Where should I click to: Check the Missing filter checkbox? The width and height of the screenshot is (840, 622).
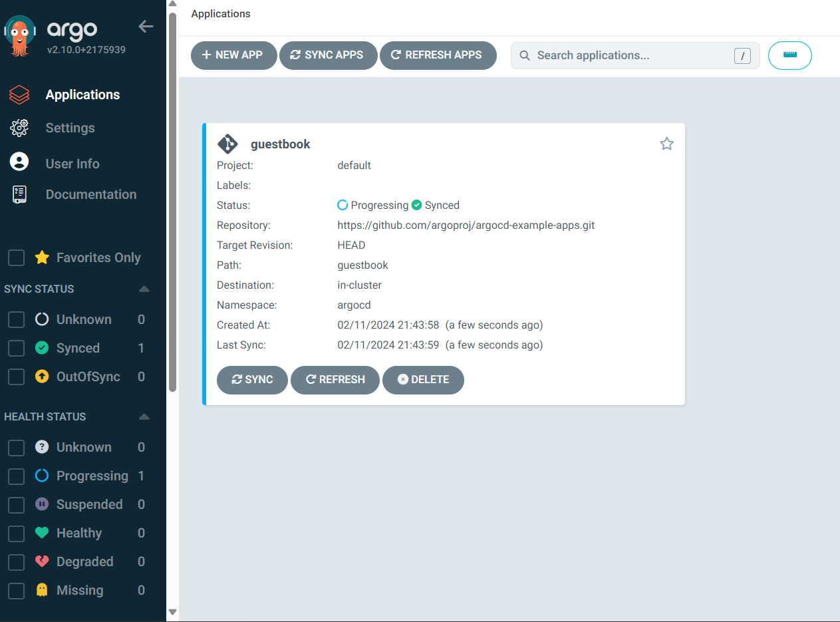pos(16,591)
